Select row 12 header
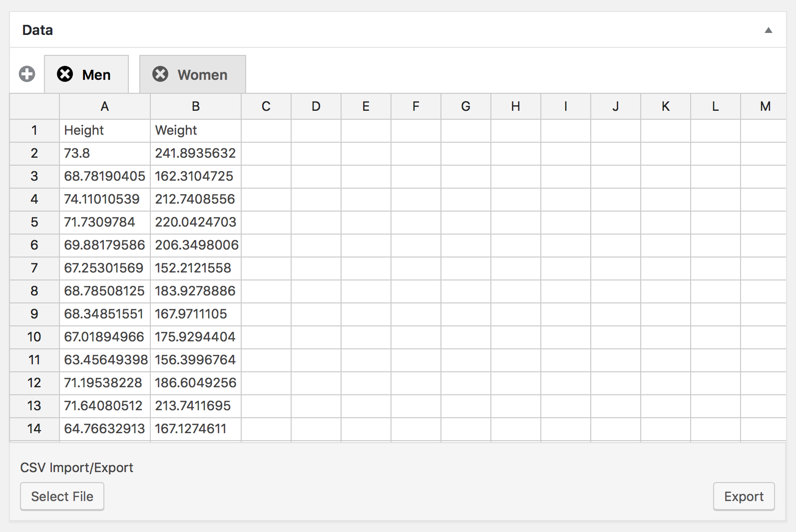The image size is (796, 532). click(34, 383)
